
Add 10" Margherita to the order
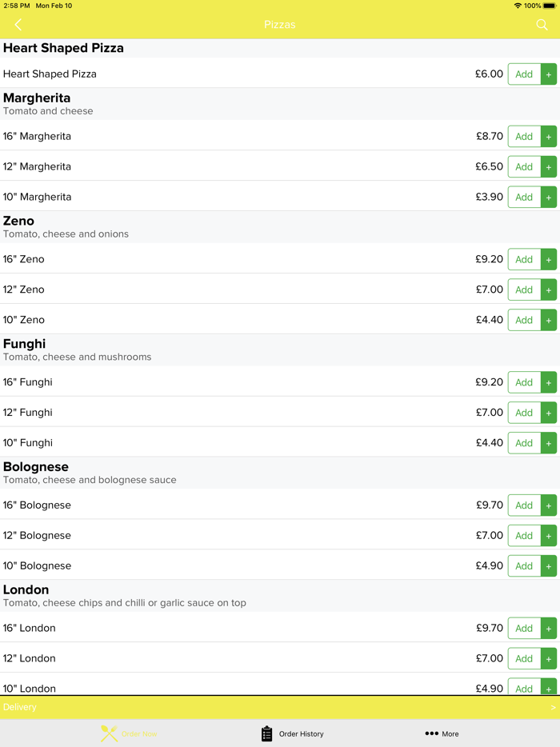(x=532, y=197)
